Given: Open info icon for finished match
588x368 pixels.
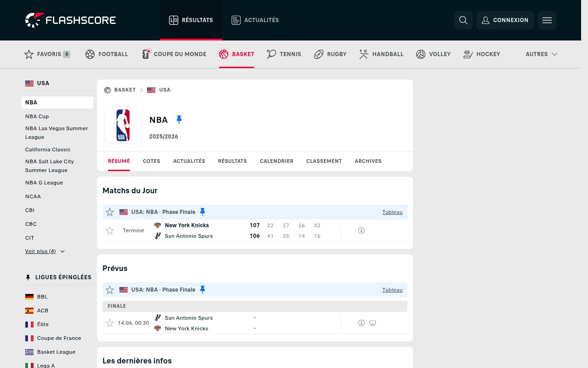Looking at the screenshot, I should click(362, 230).
